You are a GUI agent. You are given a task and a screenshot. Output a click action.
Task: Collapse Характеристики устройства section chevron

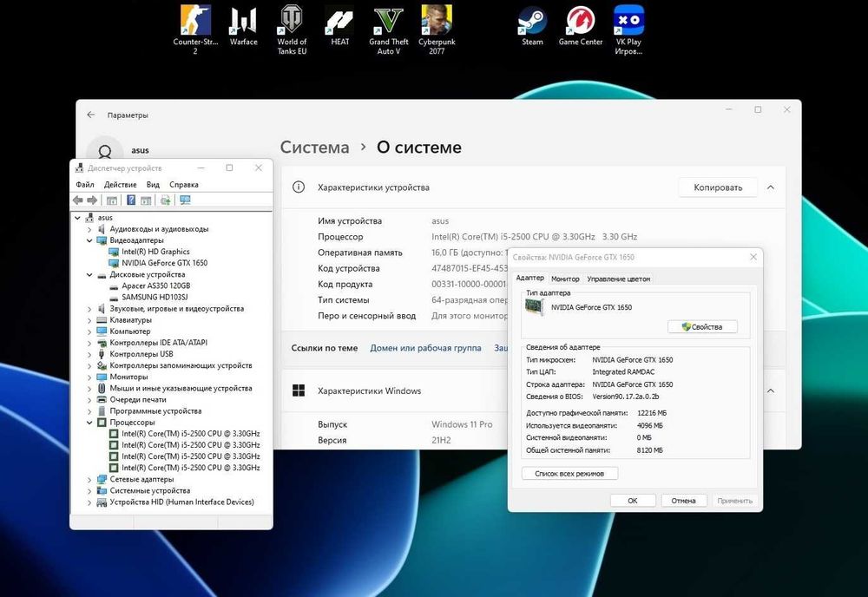pos(770,187)
